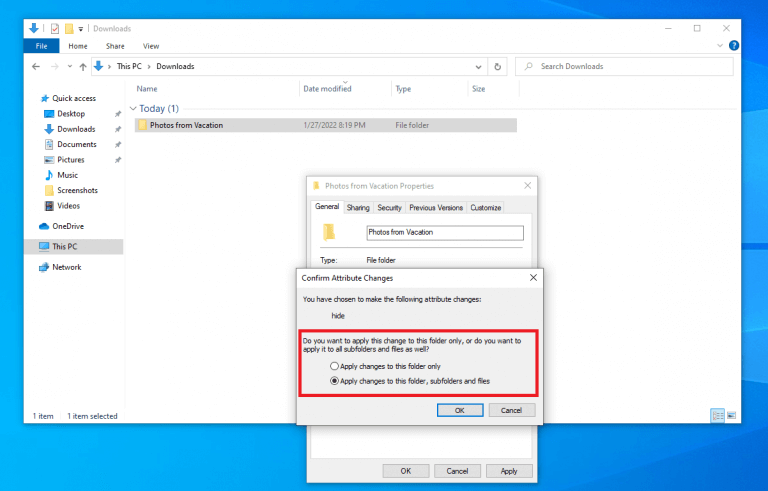This screenshot has width=768, height=491.
Task: Open the Previous Versions tab
Action: pos(436,208)
